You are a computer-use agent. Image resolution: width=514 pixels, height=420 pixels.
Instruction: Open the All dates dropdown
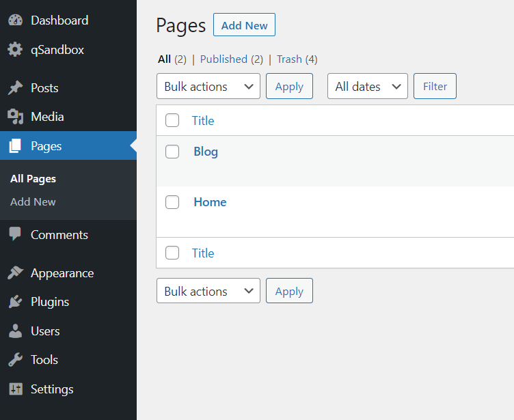[x=368, y=86]
